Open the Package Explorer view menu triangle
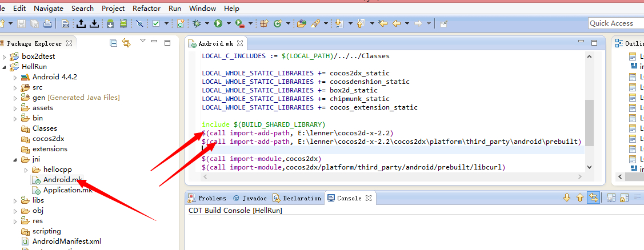The width and height of the screenshot is (644, 250). point(142,41)
